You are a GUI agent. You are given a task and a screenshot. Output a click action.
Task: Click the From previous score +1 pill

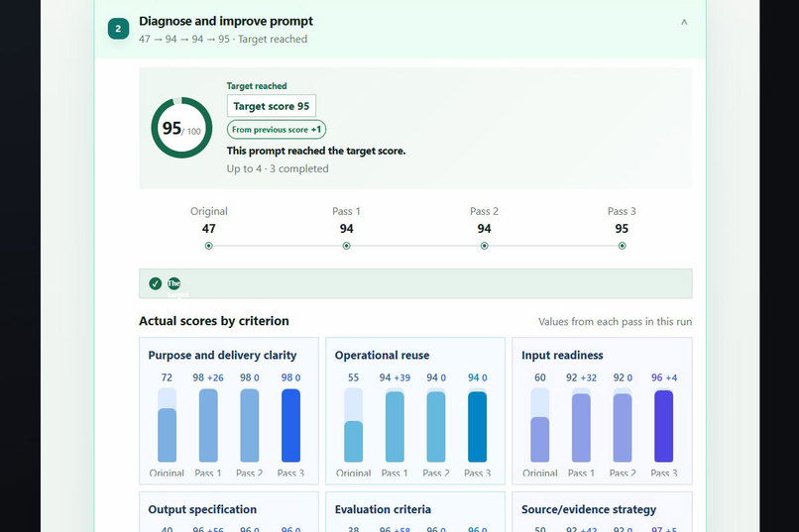click(x=277, y=130)
